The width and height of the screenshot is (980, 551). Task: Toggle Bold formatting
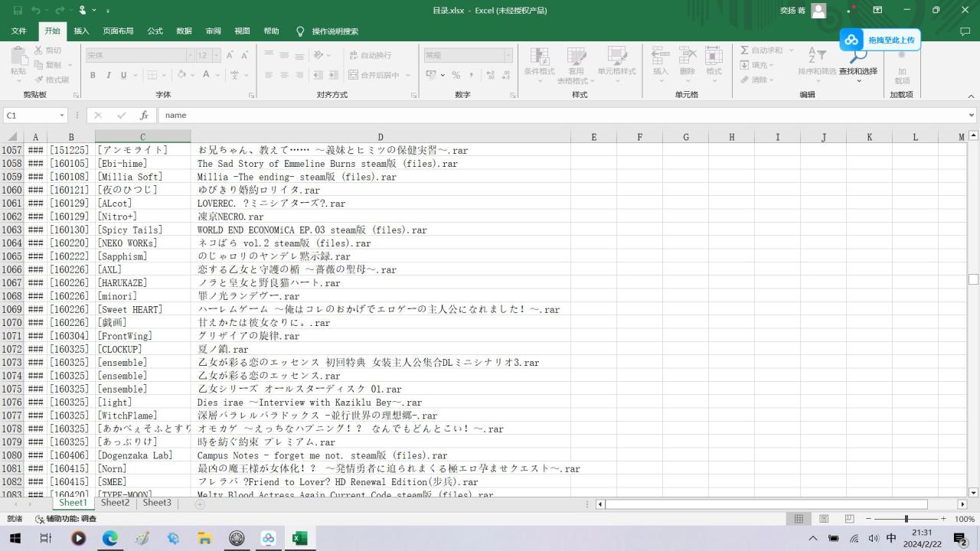coord(93,75)
